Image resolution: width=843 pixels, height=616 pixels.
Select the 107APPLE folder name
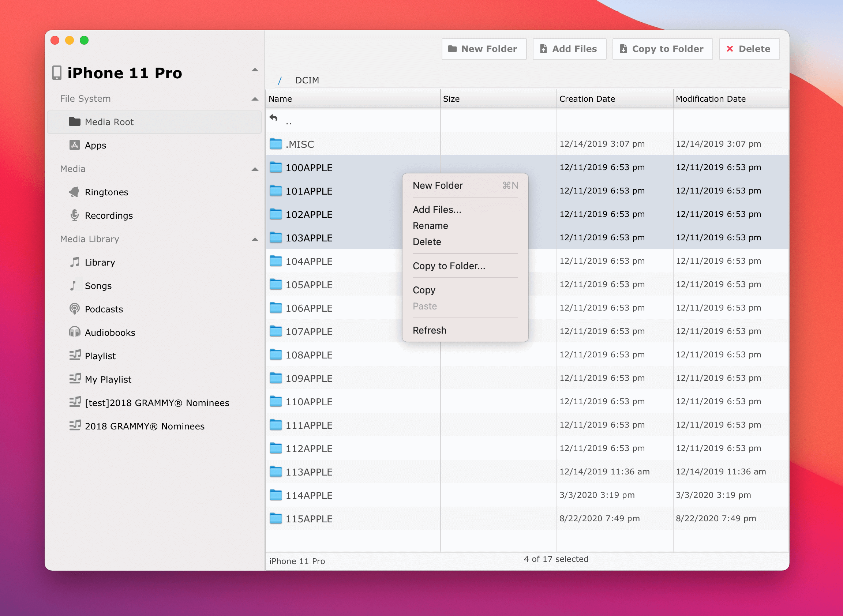(309, 332)
